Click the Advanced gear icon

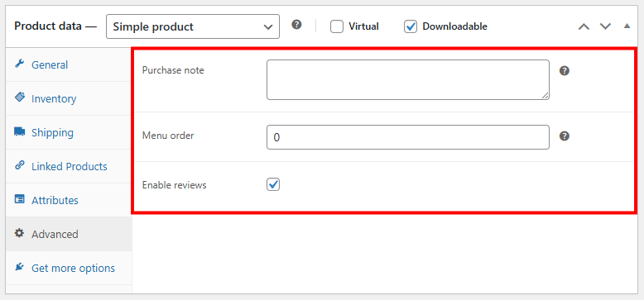(19, 233)
